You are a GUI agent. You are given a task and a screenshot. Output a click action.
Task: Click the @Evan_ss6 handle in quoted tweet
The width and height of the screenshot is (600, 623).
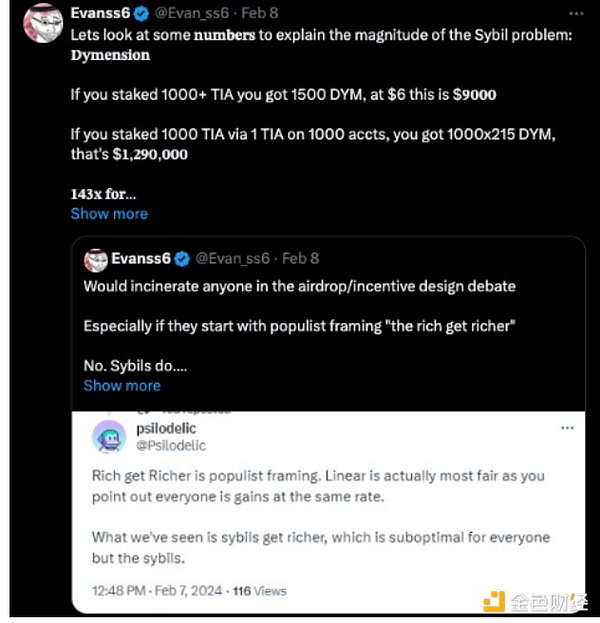[233, 259]
